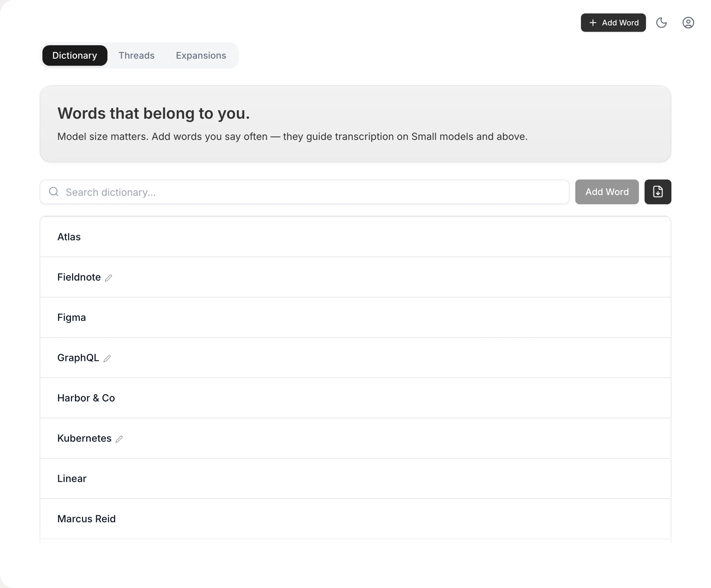
Task: Select the Fieldnote word
Action: pos(79,277)
